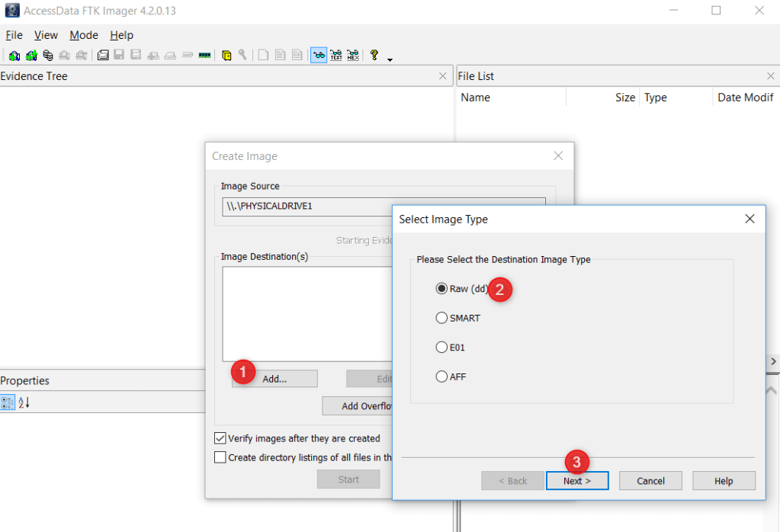Click the Capture Memory toolbar icon
780x532 pixels.
[204, 56]
